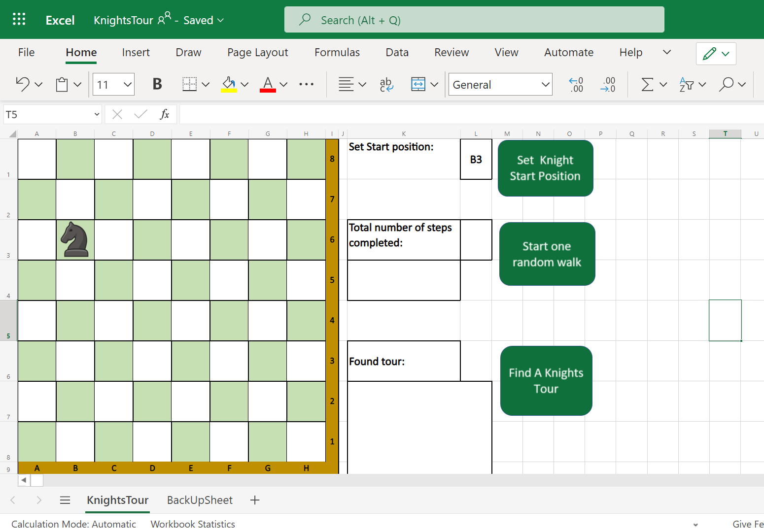Switch to the Data tab
This screenshot has width=764, height=532.
coord(397,52)
